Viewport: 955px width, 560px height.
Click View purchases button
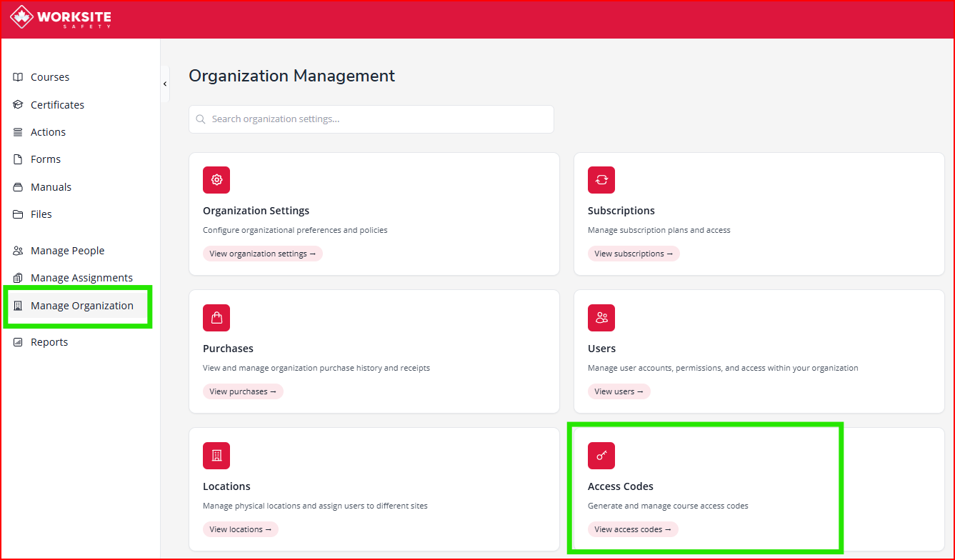click(243, 391)
